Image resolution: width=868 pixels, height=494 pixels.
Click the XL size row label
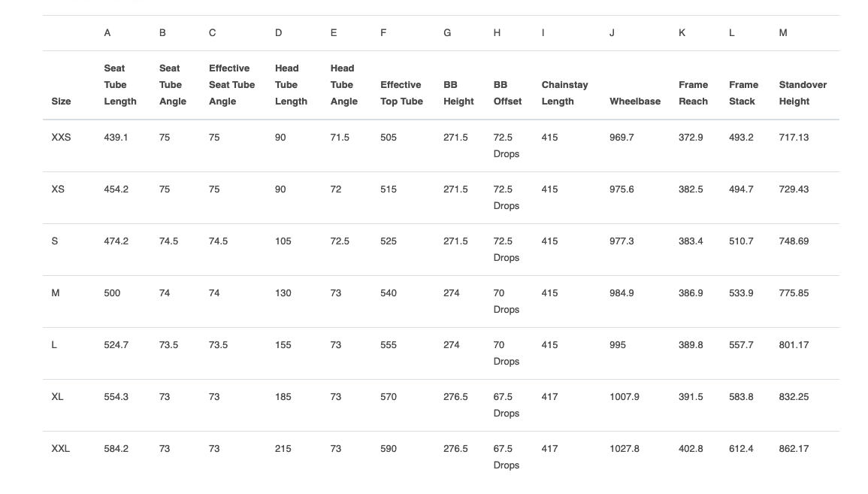(x=57, y=397)
